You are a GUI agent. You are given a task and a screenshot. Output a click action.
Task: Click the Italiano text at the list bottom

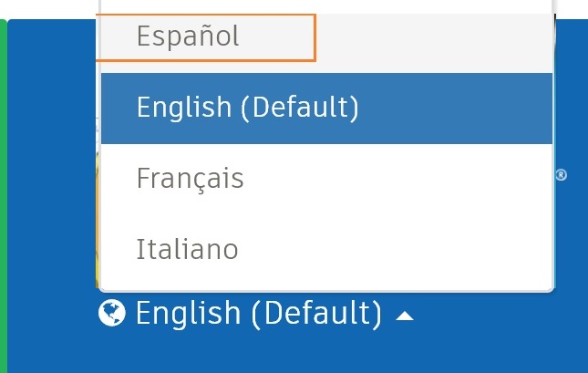point(187,249)
